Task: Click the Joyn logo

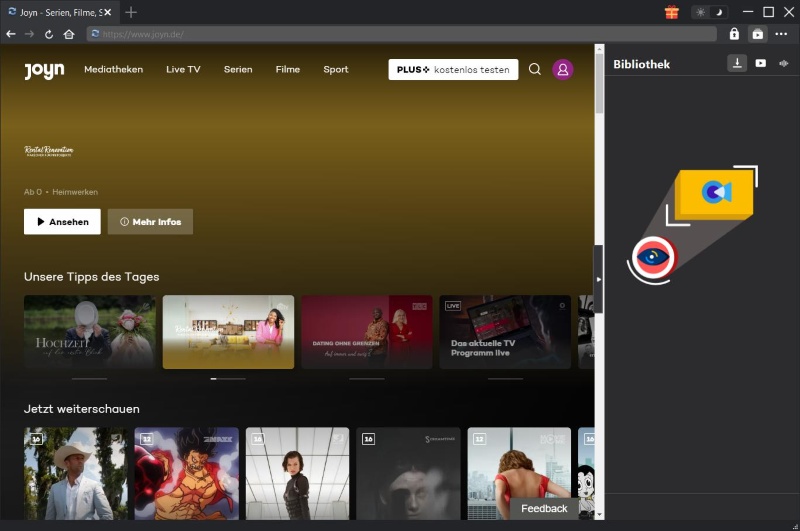Action: click(x=44, y=70)
